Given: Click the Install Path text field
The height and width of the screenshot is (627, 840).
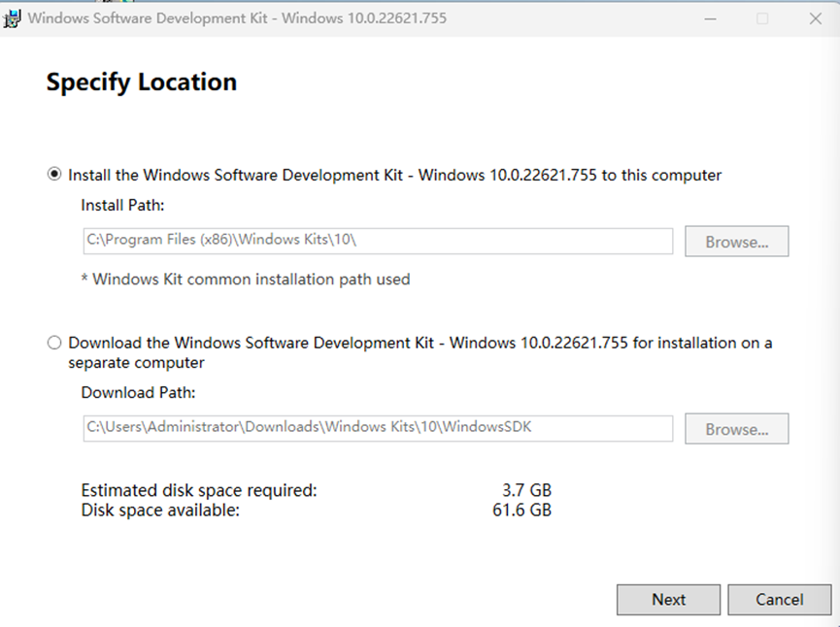Looking at the screenshot, I should tap(378, 241).
